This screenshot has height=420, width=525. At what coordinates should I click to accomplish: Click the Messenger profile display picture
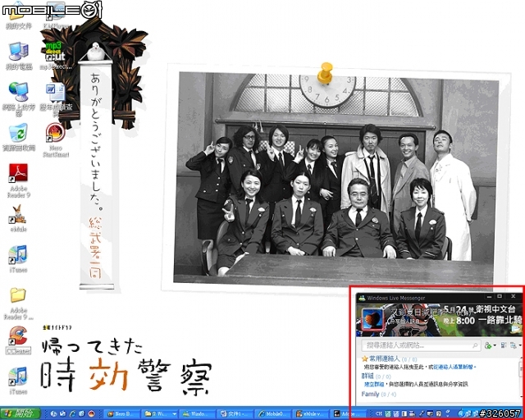pos(372,318)
